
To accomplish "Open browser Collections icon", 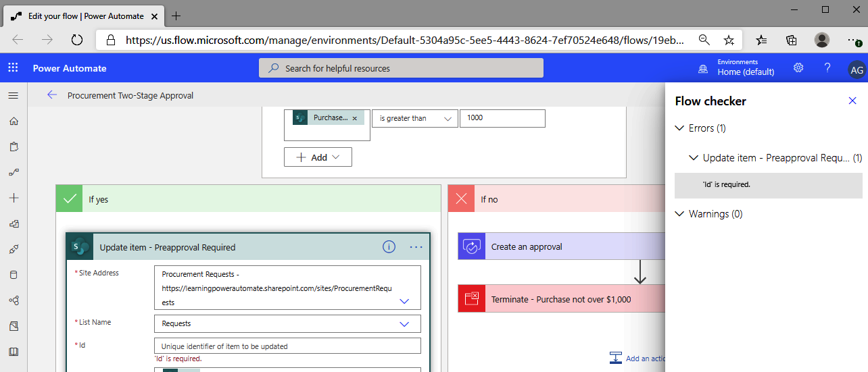I will pos(792,40).
